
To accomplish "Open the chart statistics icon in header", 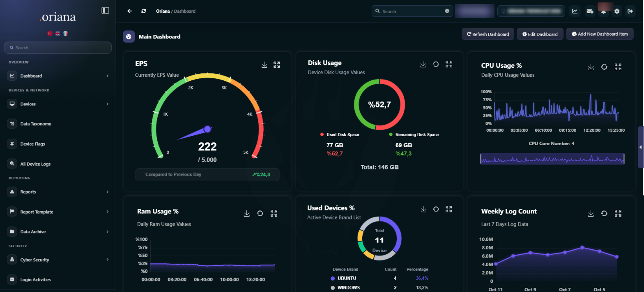I will [575, 11].
